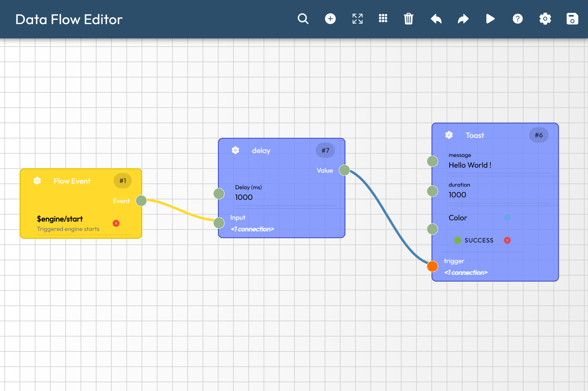588x391 pixels.
Task: Edit the Hello World ! message field
Action: click(x=499, y=165)
